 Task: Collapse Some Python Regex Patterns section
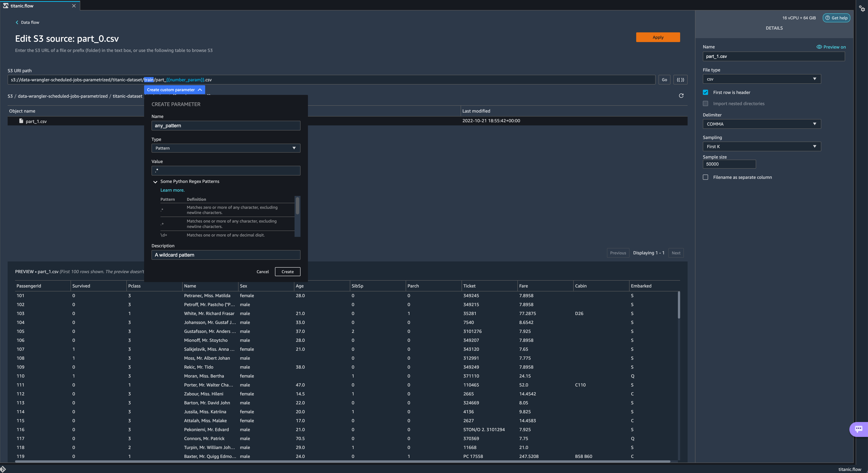coord(155,182)
